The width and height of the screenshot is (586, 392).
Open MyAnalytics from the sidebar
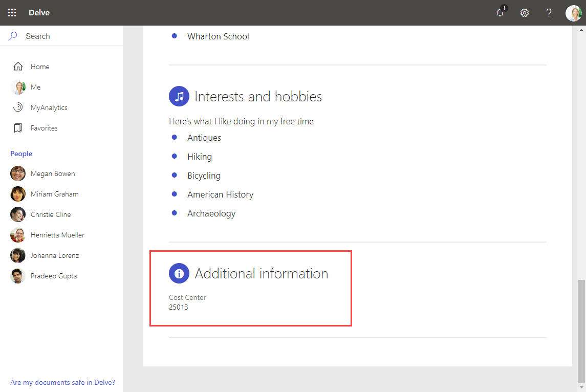49,107
